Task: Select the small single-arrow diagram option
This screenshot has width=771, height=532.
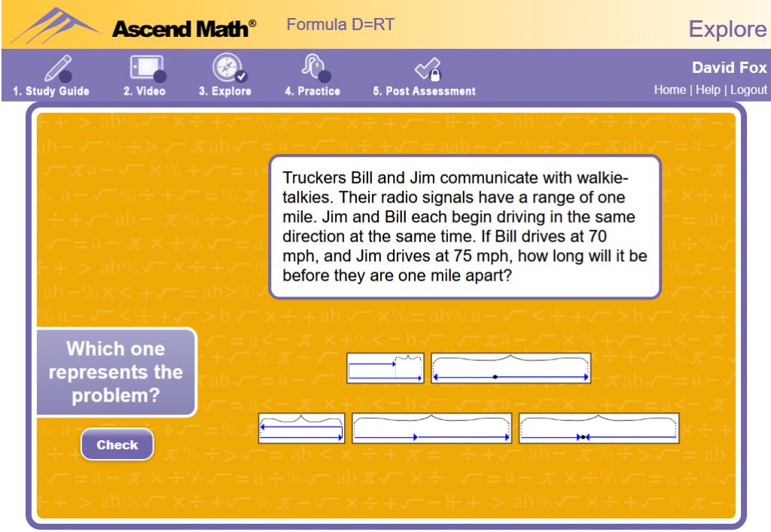Action: tap(385, 367)
